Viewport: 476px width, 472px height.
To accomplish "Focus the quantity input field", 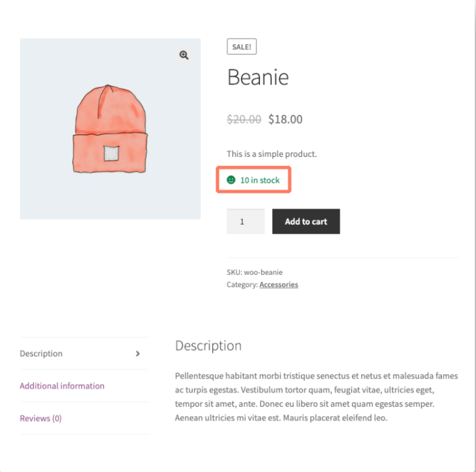I will (245, 221).
